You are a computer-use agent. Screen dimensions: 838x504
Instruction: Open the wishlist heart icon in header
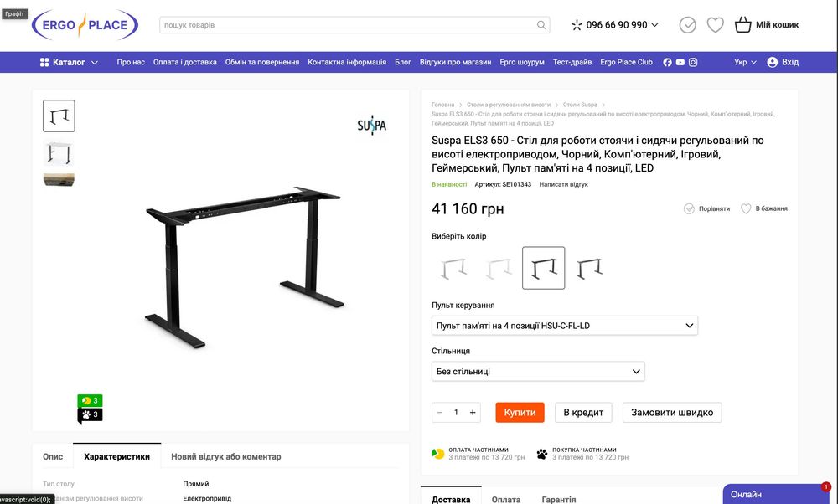[715, 25]
